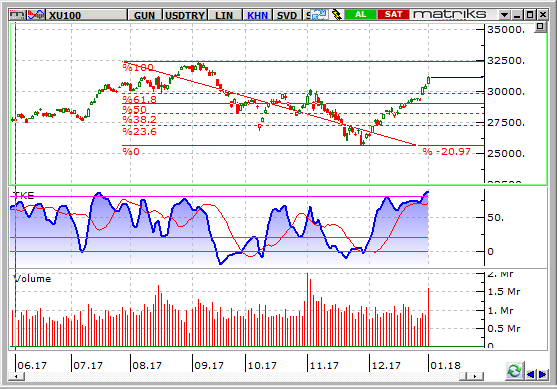Click the Volume indicator label
Screen dimensions: 557x389
[x=32, y=279]
